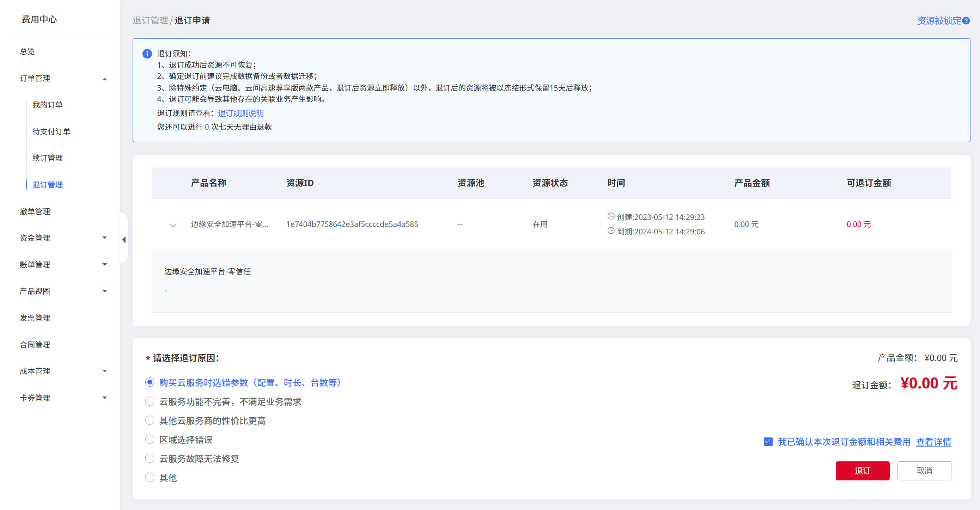This screenshot has width=980, height=510.
Task: Click resource ID 1e7404b7758642e3af5ccccde5a4a585
Action: [352, 224]
